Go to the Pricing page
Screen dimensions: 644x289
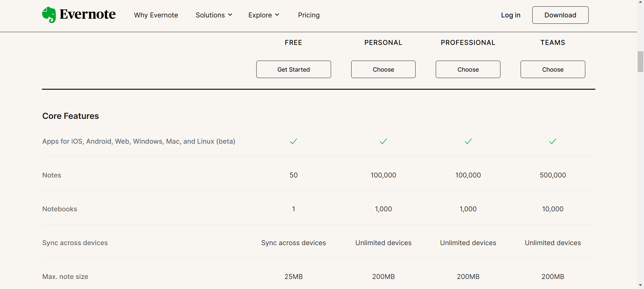(x=309, y=15)
